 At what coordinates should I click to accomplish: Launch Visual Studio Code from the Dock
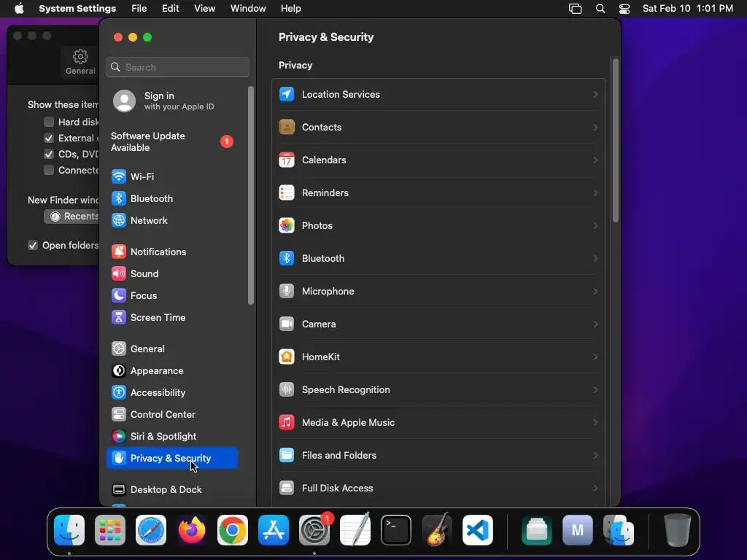(478, 530)
